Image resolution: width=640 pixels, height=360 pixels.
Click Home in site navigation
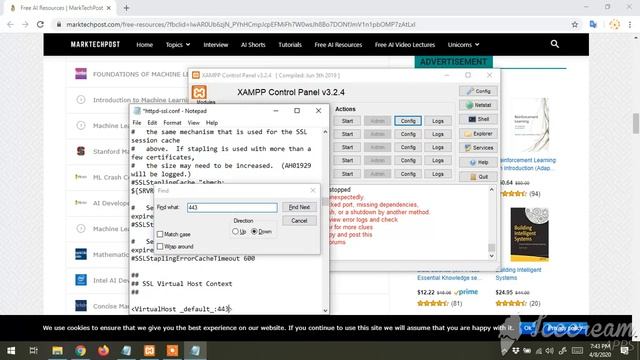(x=144, y=44)
